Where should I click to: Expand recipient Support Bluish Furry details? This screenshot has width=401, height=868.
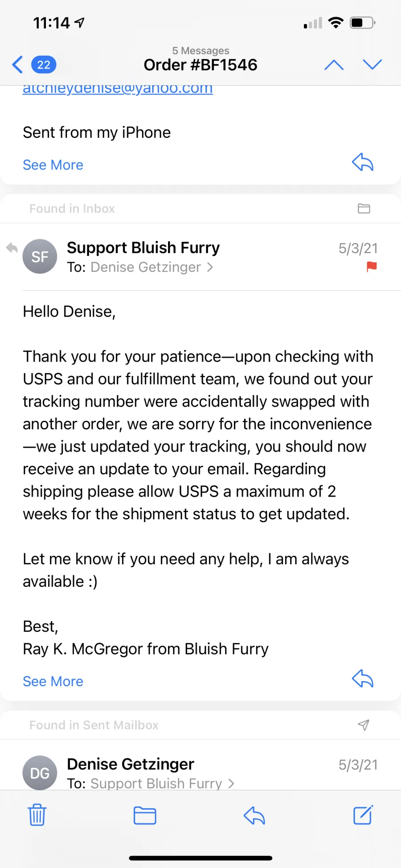[163, 783]
